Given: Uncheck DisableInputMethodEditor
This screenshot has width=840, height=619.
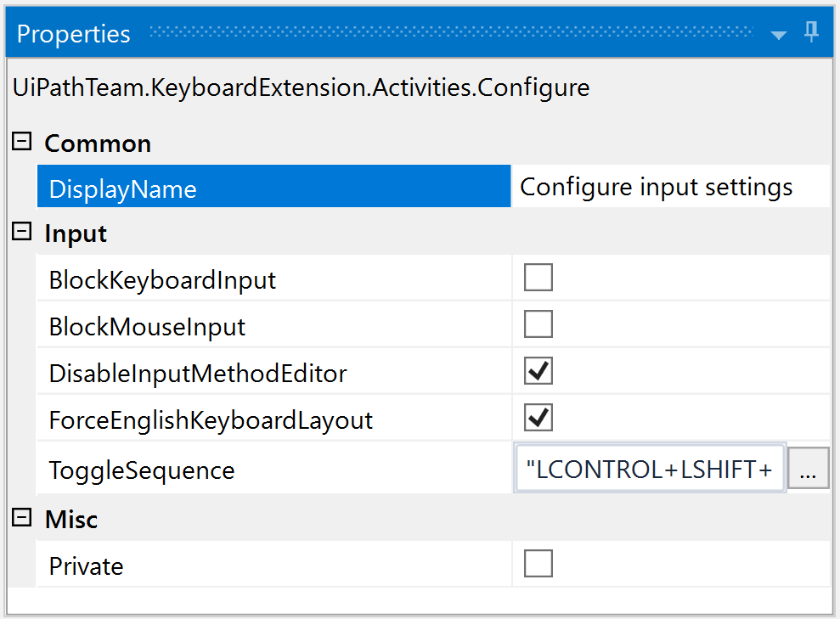Looking at the screenshot, I should pyautogui.click(x=538, y=370).
